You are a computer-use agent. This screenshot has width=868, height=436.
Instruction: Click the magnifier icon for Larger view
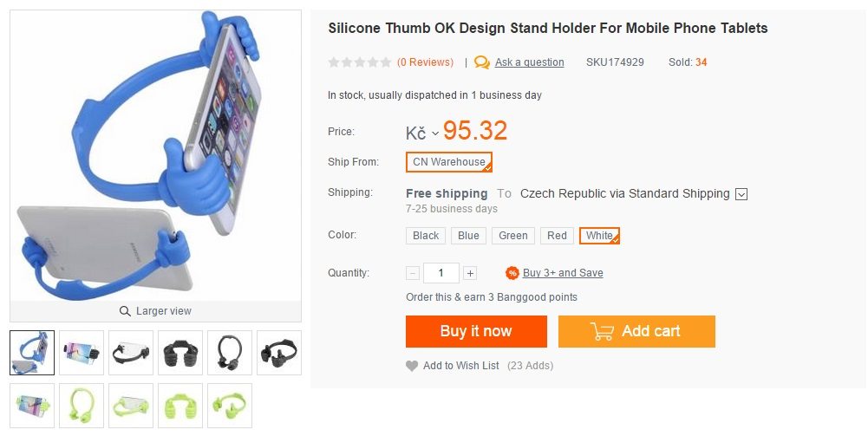point(126,311)
